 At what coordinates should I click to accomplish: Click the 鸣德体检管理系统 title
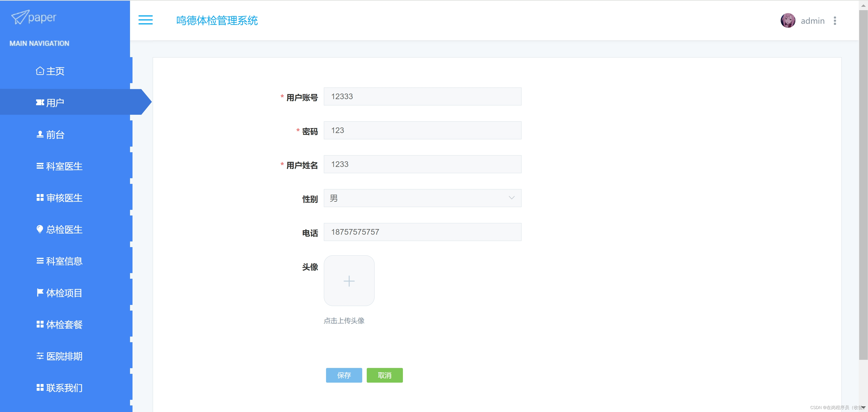tap(217, 21)
